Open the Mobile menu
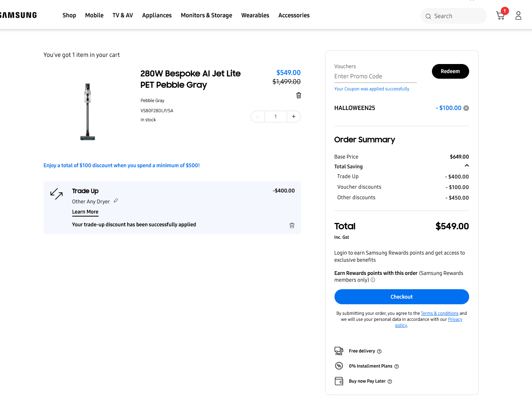Screen dimensions: 532x418 [94, 15]
